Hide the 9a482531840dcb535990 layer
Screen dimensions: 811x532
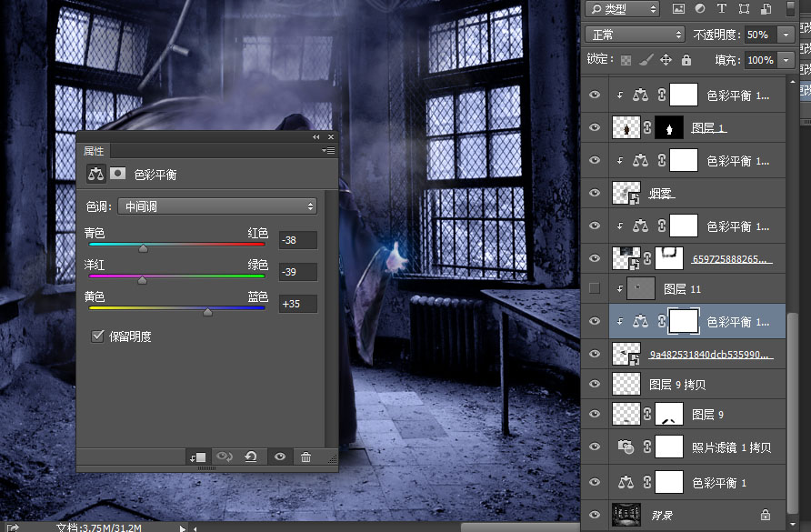(595, 354)
